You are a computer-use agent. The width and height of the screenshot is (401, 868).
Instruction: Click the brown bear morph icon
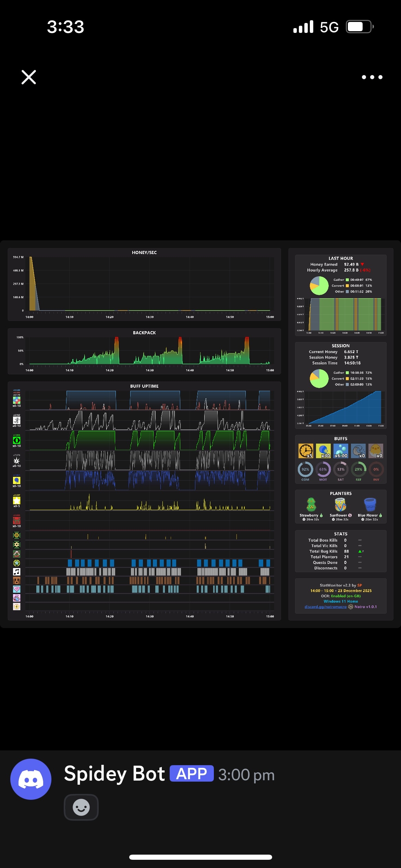16,580
